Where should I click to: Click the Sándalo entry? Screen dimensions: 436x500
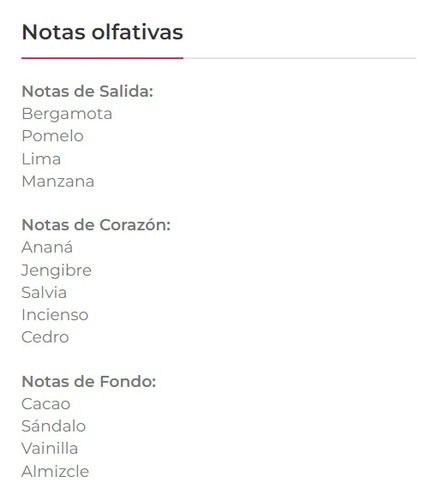pyautogui.click(x=53, y=426)
